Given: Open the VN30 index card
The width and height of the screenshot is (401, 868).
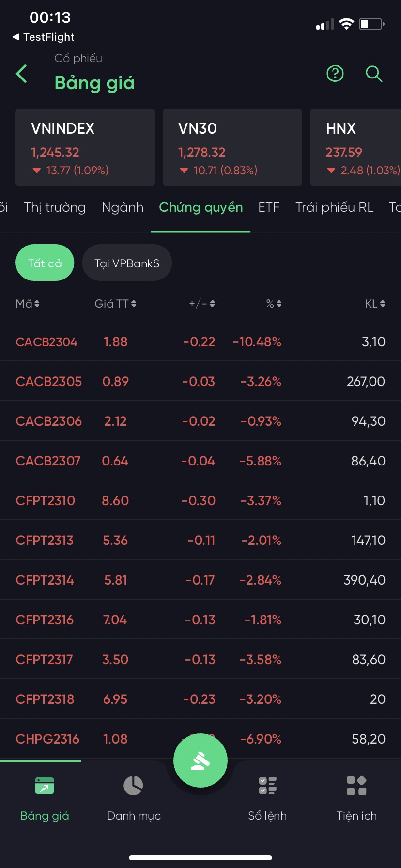Looking at the screenshot, I should point(232,147).
